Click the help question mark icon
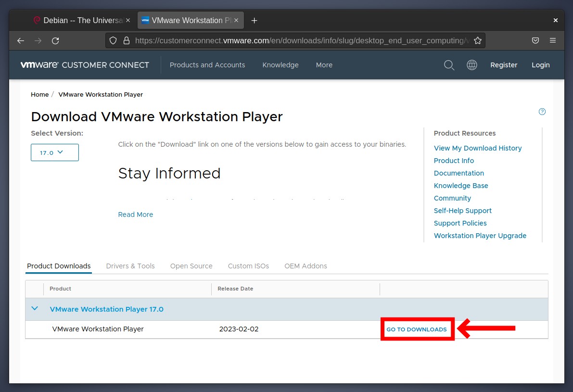Screen dimensions: 573x392 click(x=542, y=112)
